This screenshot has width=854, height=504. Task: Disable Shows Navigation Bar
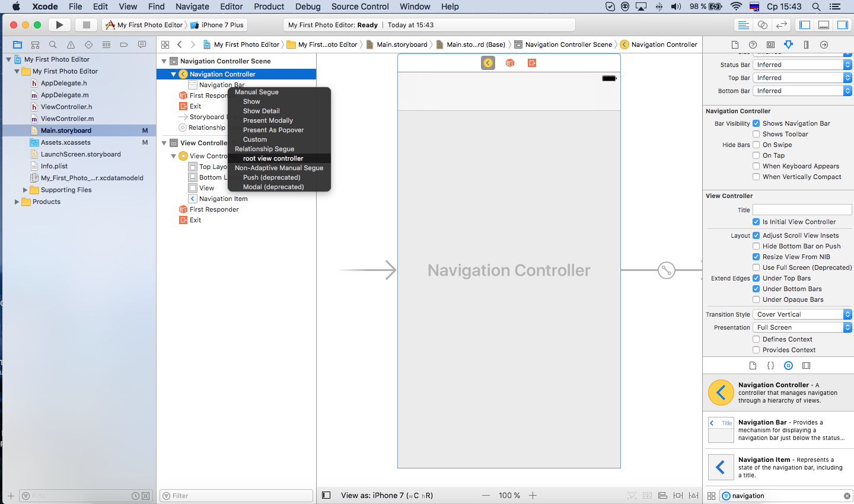pyautogui.click(x=756, y=123)
